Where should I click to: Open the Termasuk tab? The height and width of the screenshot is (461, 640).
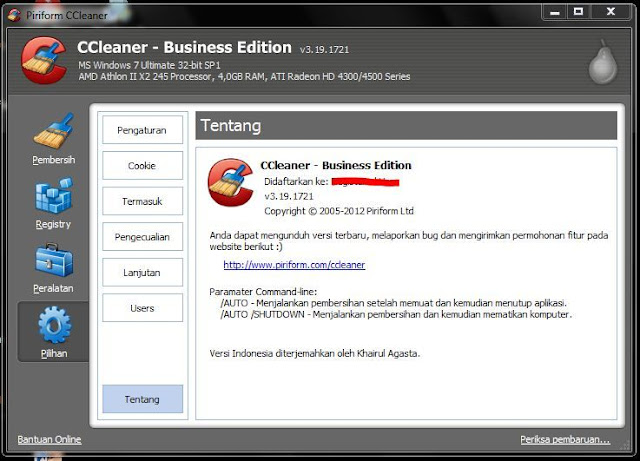[x=142, y=201]
